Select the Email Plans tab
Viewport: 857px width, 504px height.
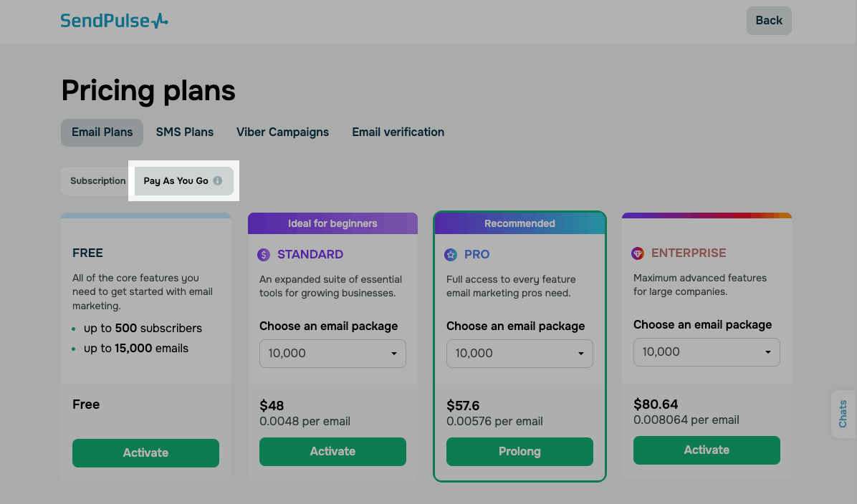pos(102,132)
